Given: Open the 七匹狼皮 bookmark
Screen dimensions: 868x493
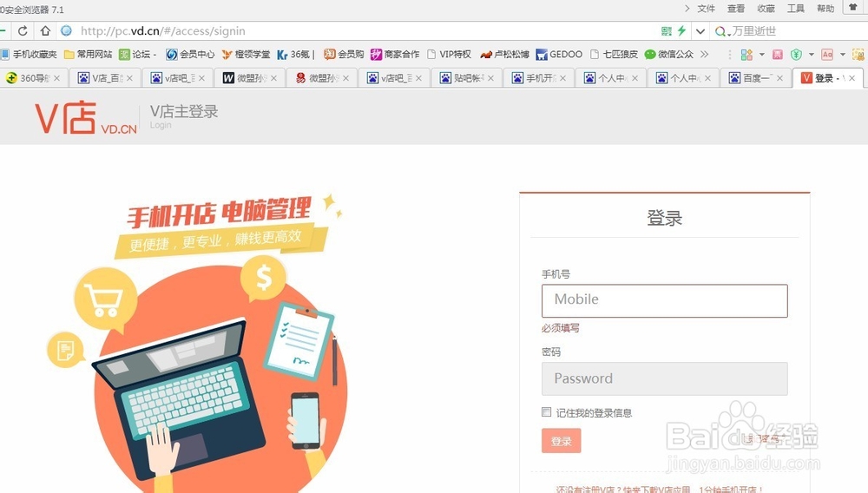Looking at the screenshot, I should (x=614, y=54).
